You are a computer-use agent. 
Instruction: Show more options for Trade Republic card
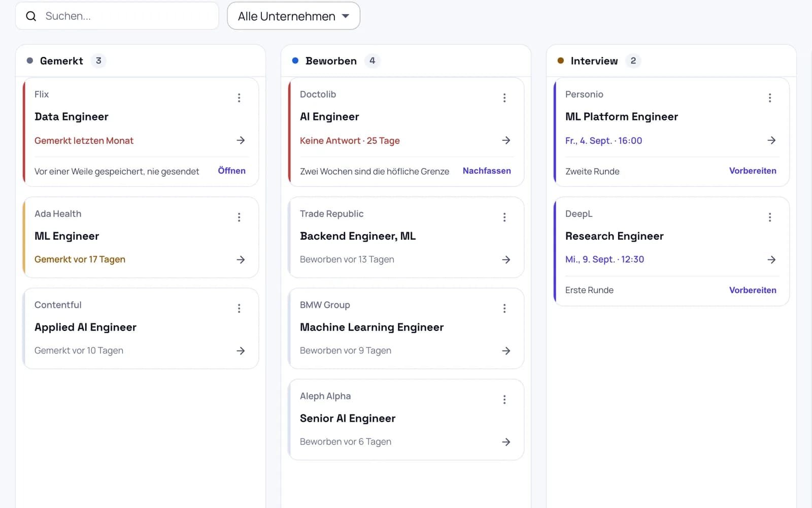coord(504,217)
